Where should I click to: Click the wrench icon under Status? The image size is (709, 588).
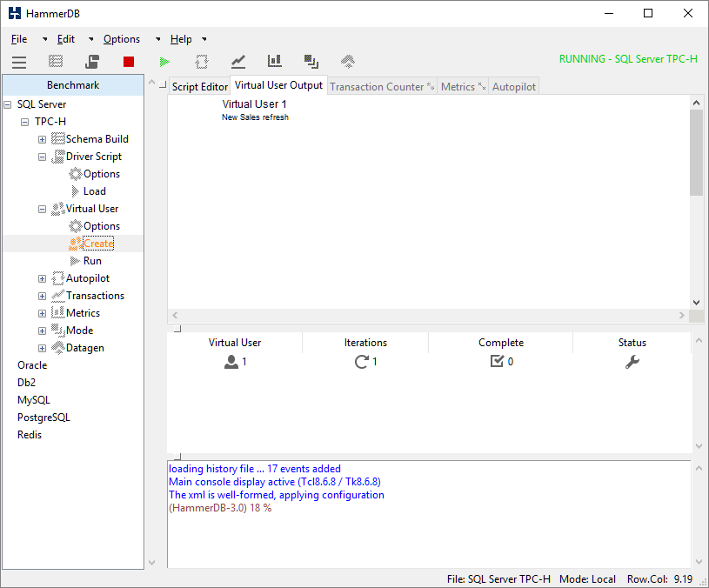632,362
